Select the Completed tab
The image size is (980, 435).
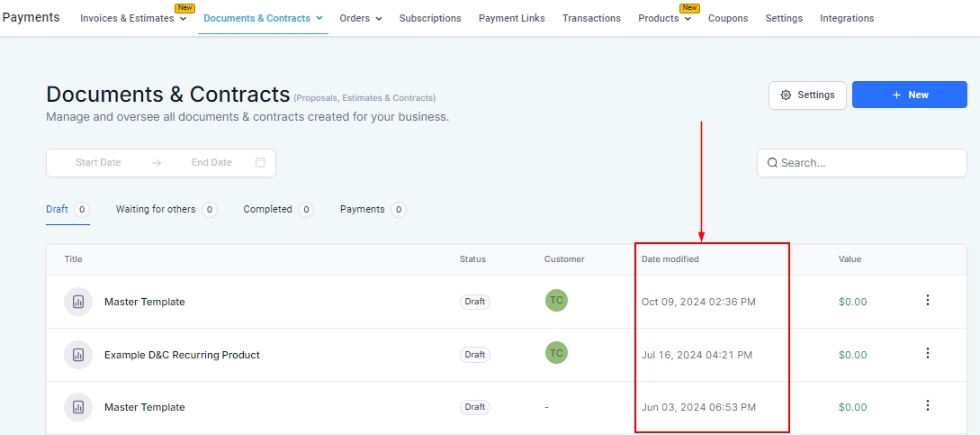click(x=267, y=209)
